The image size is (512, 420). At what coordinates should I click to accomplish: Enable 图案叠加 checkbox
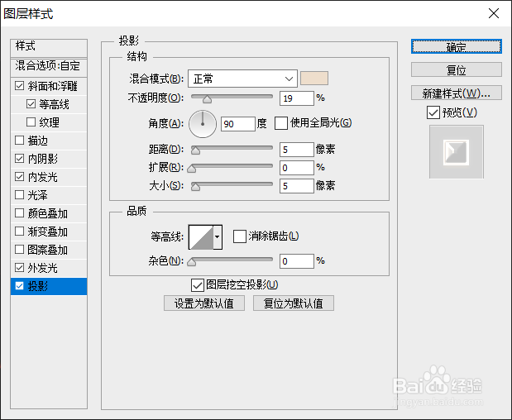(x=20, y=250)
